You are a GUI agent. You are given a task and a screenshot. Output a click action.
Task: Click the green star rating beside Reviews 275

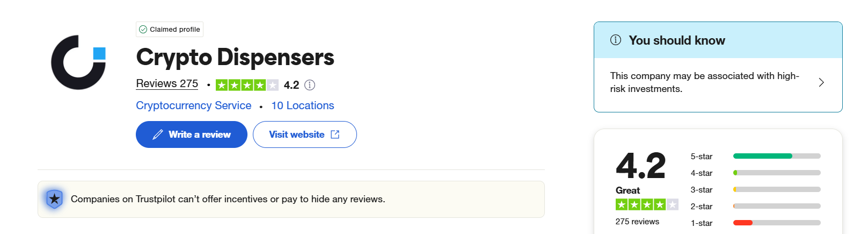(x=247, y=85)
